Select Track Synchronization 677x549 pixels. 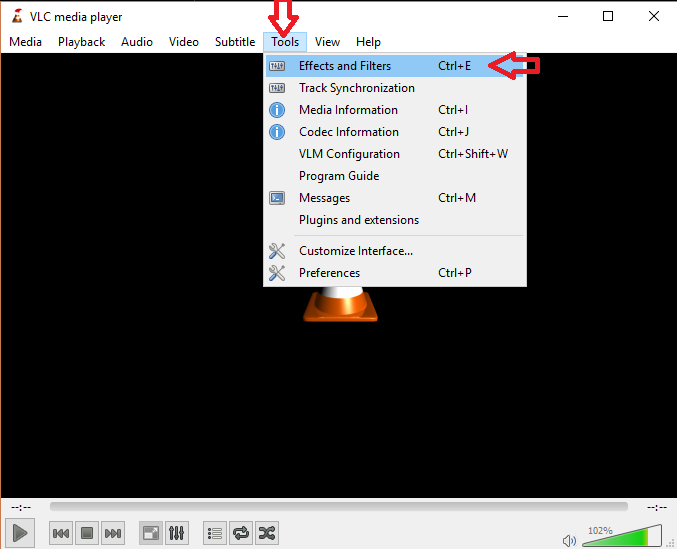point(395,88)
